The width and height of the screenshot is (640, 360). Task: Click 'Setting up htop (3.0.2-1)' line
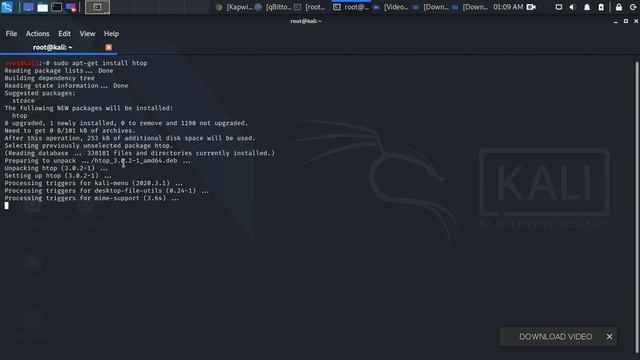tap(58, 176)
